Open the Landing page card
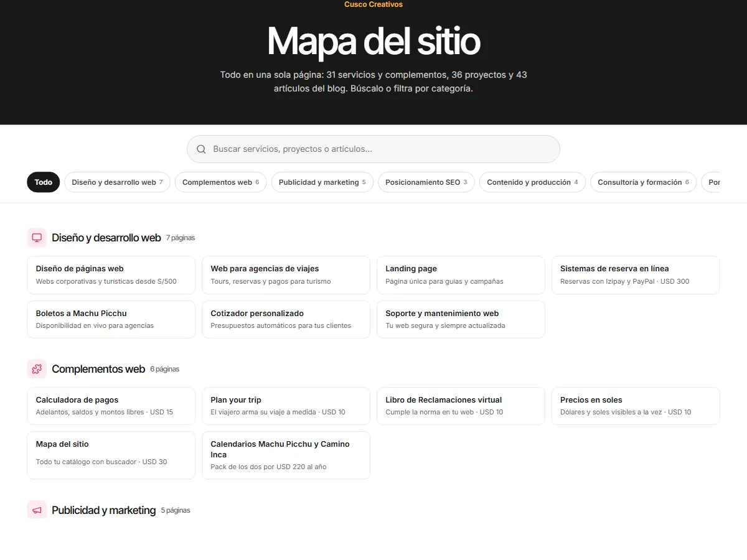The height and width of the screenshot is (560, 747). click(461, 275)
